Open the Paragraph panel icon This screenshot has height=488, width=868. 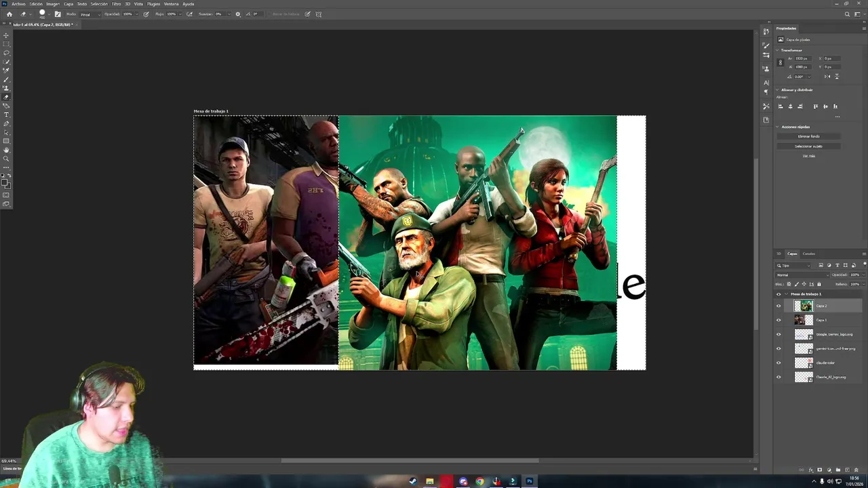coord(766,91)
